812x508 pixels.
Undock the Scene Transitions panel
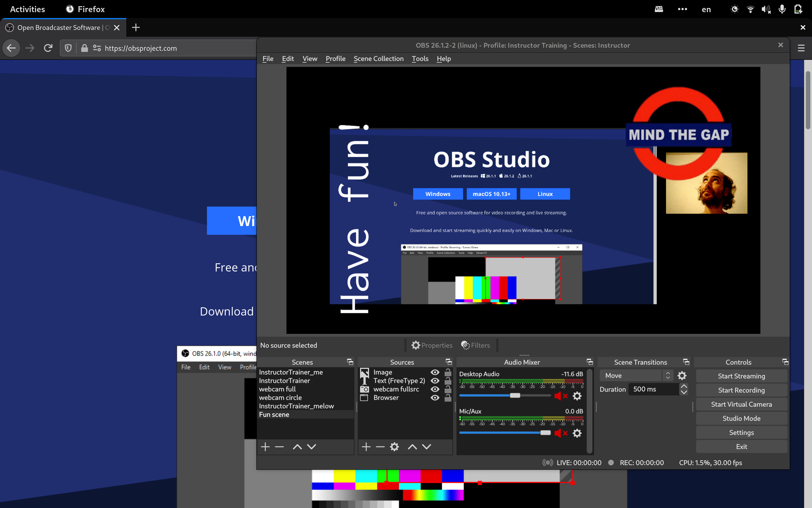point(686,362)
